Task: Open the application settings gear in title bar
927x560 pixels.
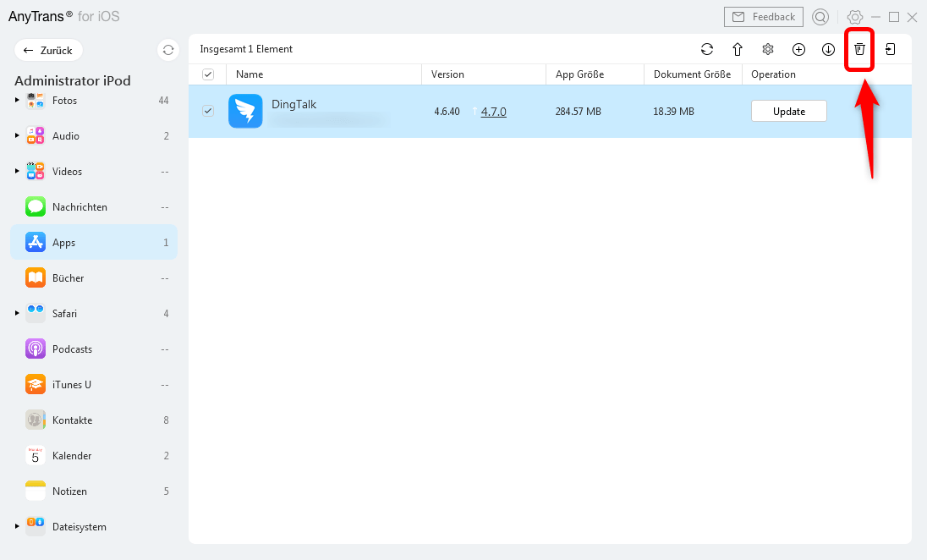Action: [x=855, y=17]
